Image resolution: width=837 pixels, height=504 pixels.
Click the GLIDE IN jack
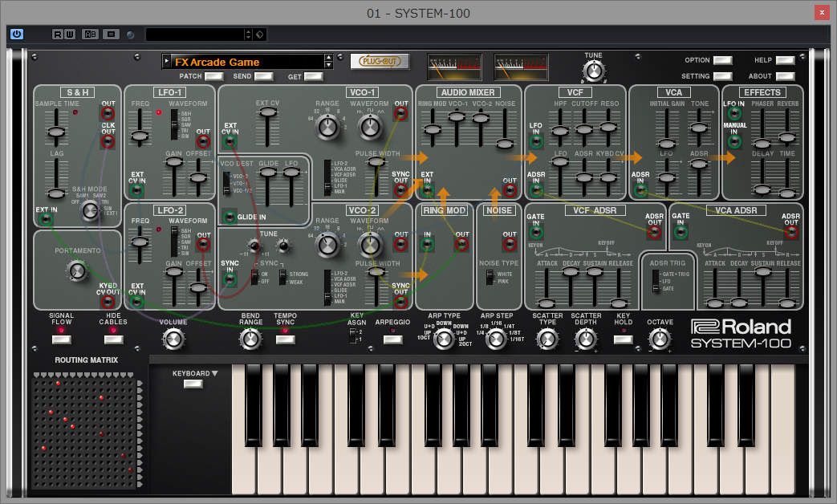230,217
